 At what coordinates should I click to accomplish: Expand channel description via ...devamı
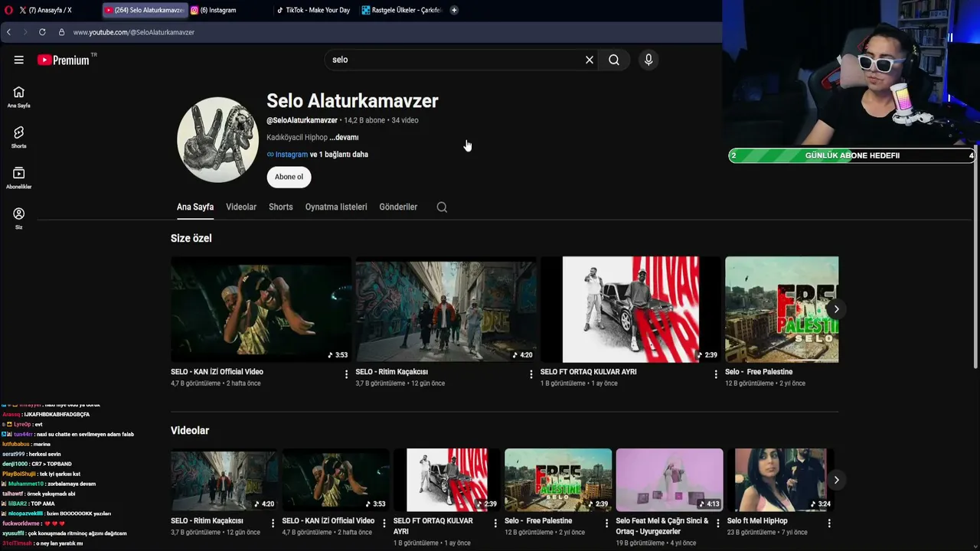(x=344, y=138)
